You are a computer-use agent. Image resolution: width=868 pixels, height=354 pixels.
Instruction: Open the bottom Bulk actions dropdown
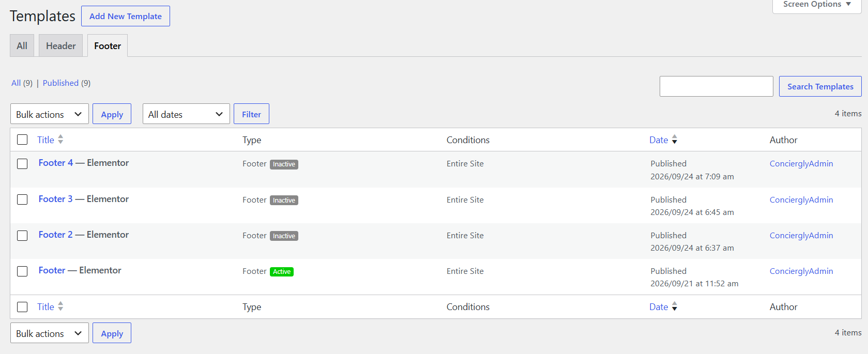click(50, 333)
